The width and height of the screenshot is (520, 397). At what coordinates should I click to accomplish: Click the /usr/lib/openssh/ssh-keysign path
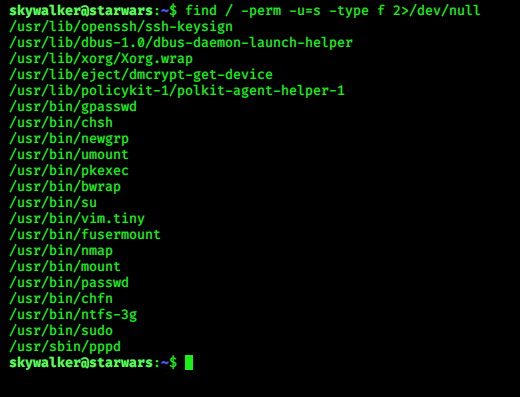tap(121, 27)
